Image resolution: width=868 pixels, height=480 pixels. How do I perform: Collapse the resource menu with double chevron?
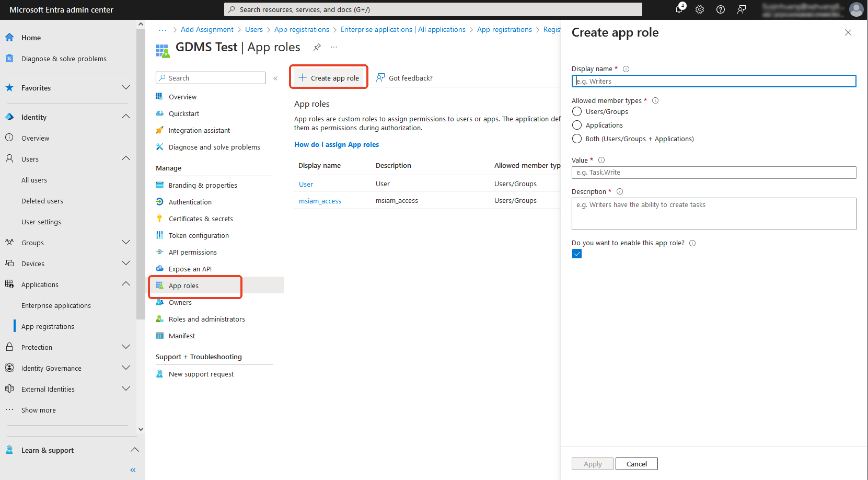(275, 78)
